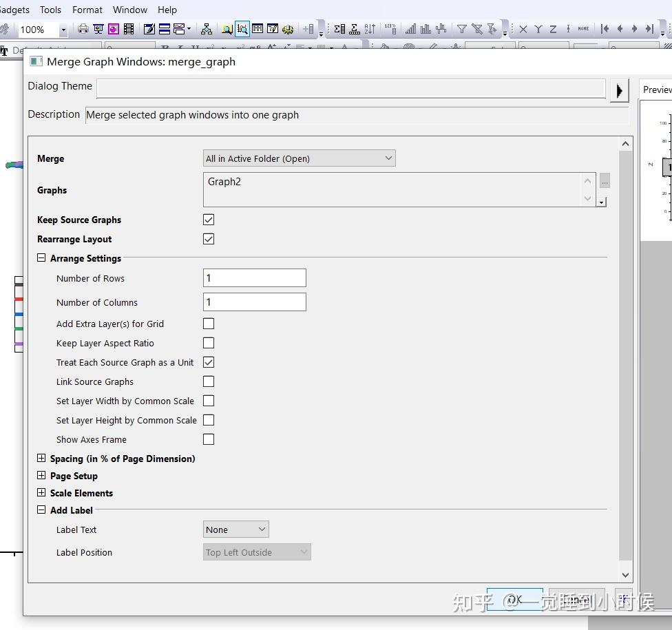Click the Number of Columns field

255,302
